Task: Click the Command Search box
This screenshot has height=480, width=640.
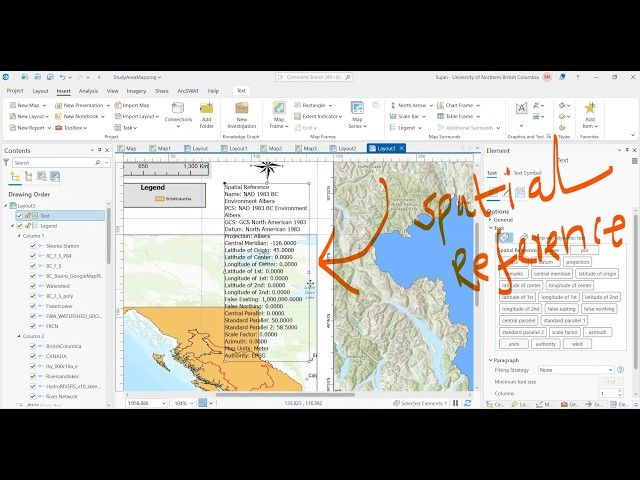Action: [x=314, y=77]
